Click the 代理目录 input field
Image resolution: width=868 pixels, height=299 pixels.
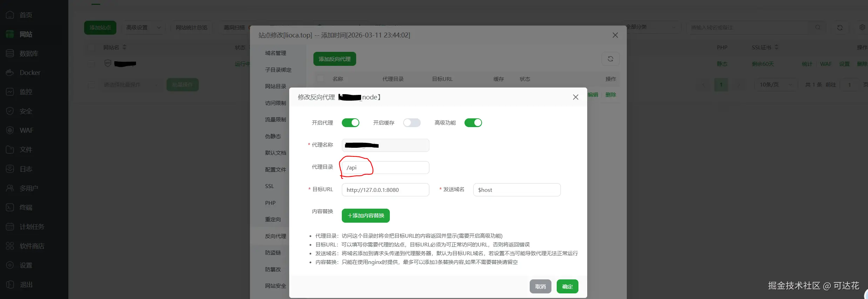pyautogui.click(x=385, y=167)
